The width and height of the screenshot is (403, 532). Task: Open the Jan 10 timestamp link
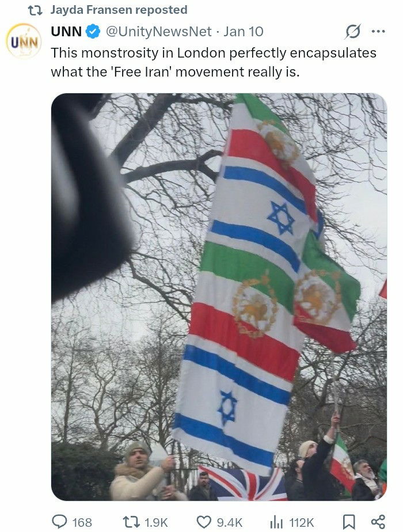(243, 32)
